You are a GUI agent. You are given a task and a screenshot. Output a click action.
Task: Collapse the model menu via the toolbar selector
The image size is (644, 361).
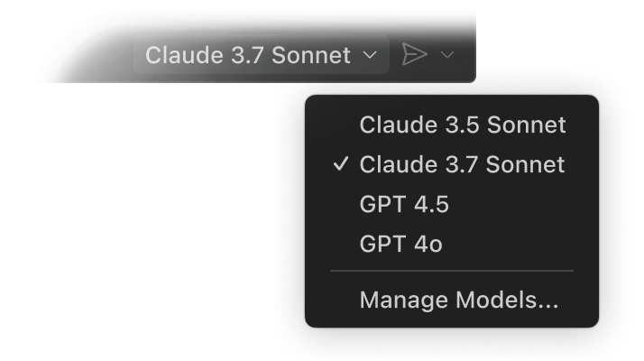tap(261, 55)
